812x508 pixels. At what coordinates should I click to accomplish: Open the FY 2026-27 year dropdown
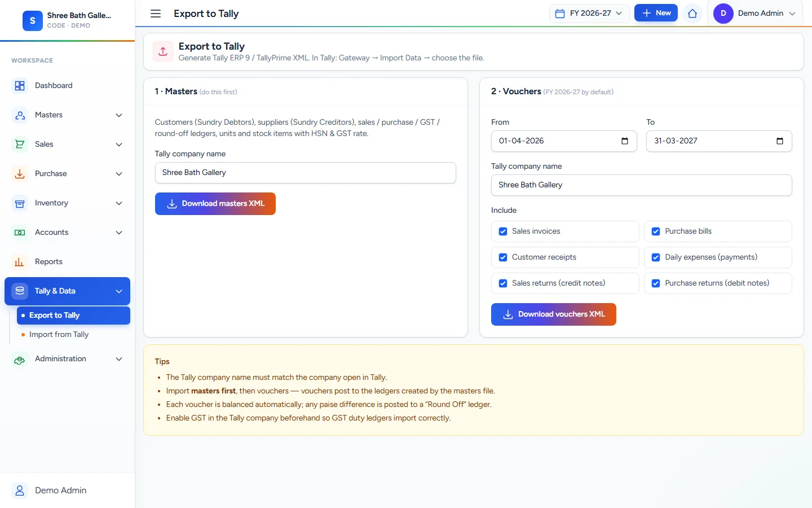coord(589,14)
